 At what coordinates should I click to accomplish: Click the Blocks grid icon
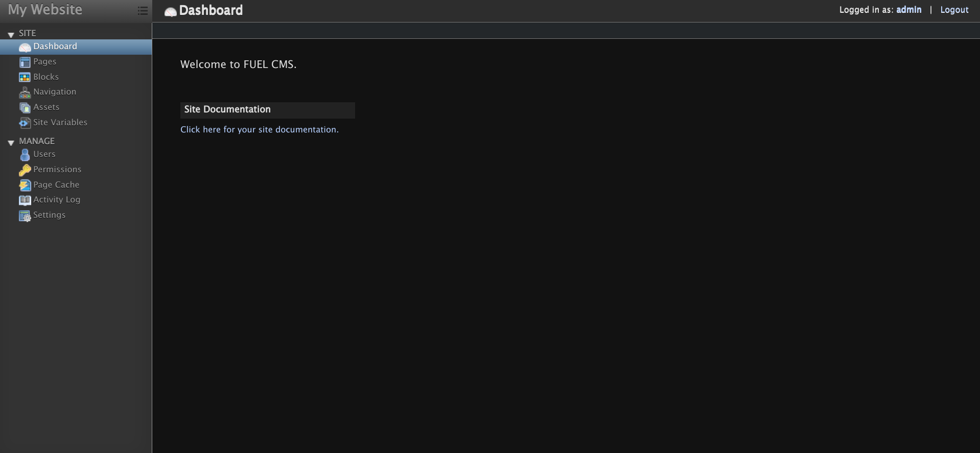(x=25, y=77)
